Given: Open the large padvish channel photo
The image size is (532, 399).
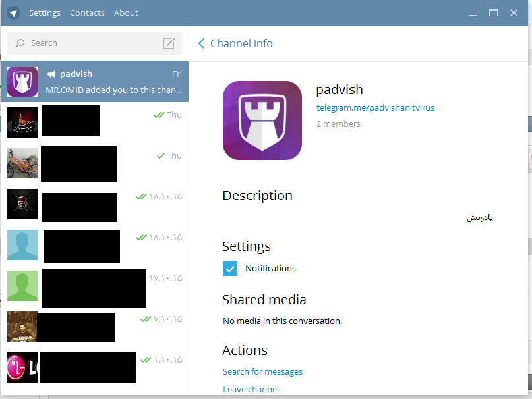Looking at the screenshot, I should pyautogui.click(x=262, y=120).
